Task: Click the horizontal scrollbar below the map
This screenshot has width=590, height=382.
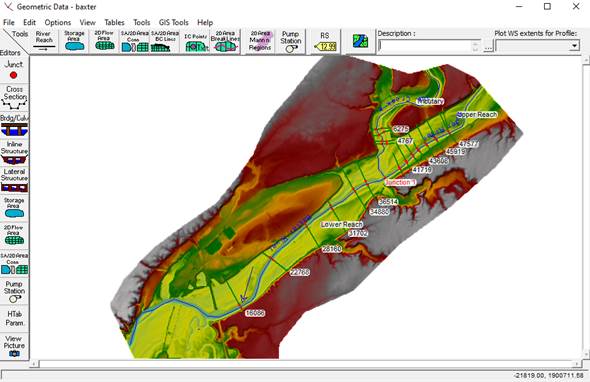Action: [x=307, y=364]
